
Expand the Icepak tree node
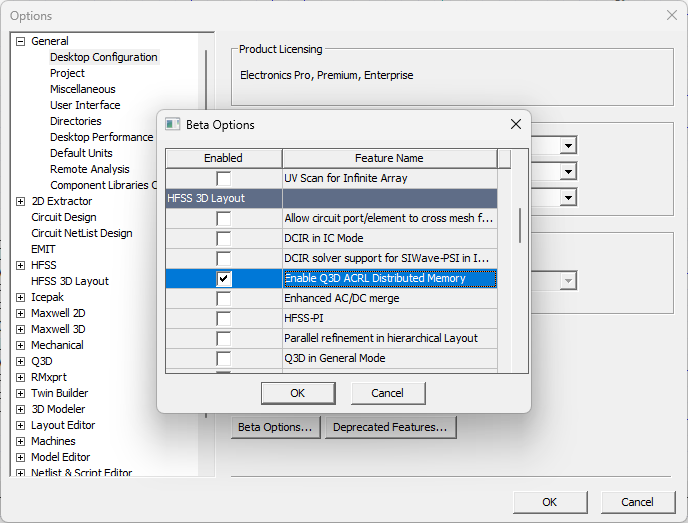click(20, 297)
